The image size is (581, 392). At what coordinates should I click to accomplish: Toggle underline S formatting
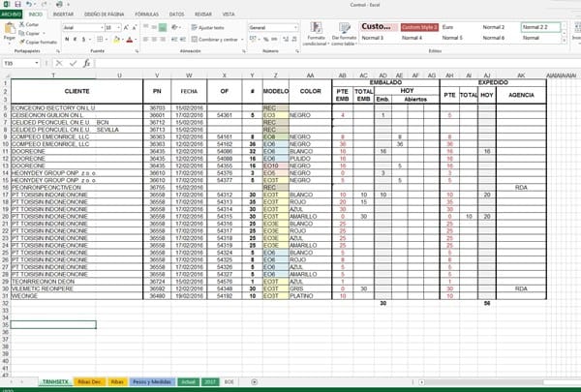(83, 40)
